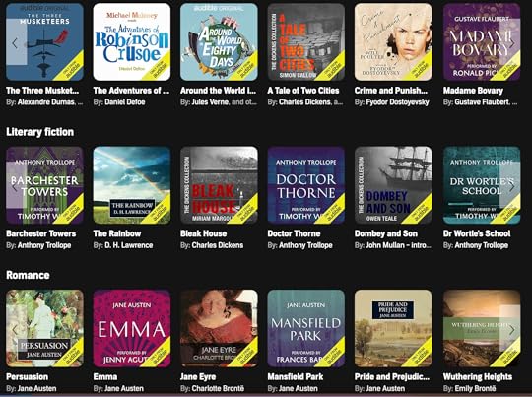
Task: Open the Emma audiobook cover
Action: tap(132, 328)
